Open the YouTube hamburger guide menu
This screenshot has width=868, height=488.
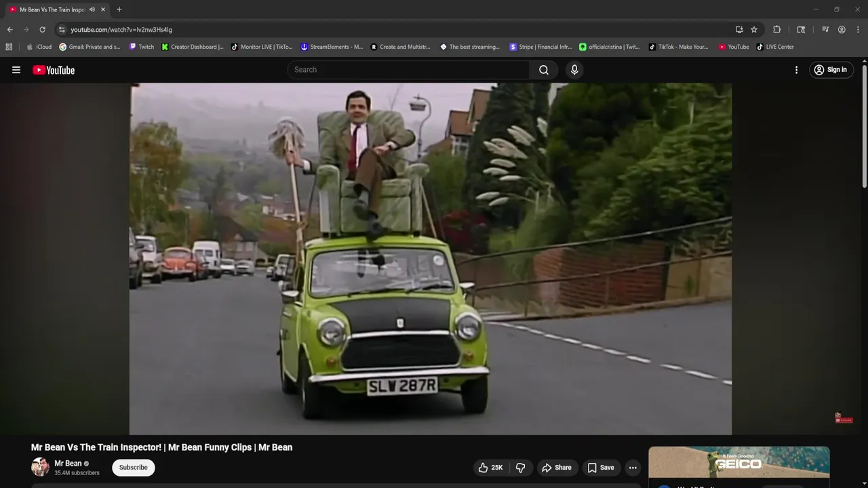tap(16, 70)
